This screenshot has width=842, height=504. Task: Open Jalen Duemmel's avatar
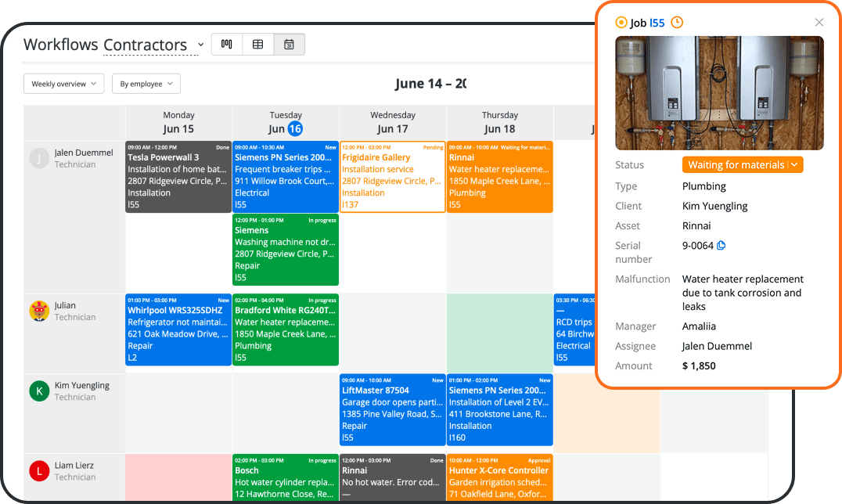(39, 159)
